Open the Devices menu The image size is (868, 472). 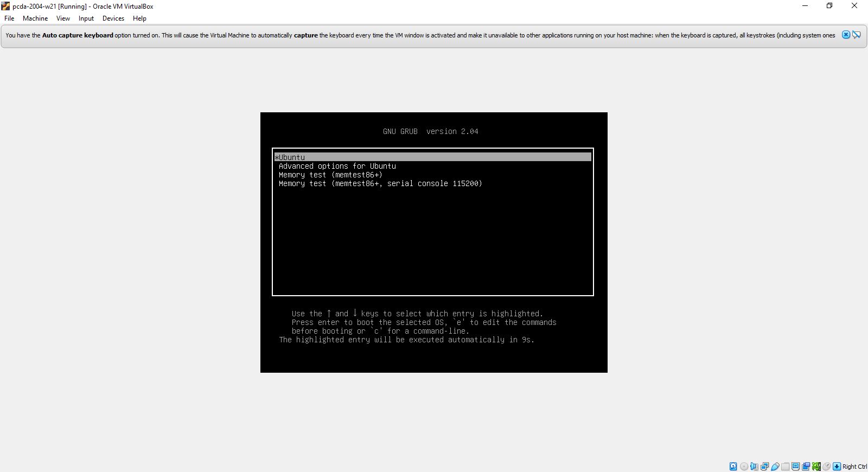[113, 18]
